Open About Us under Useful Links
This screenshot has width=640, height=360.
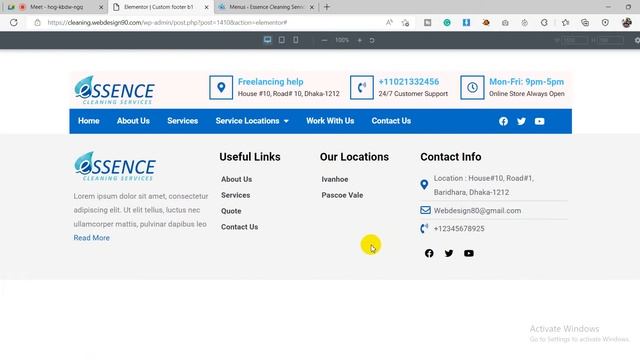236,179
